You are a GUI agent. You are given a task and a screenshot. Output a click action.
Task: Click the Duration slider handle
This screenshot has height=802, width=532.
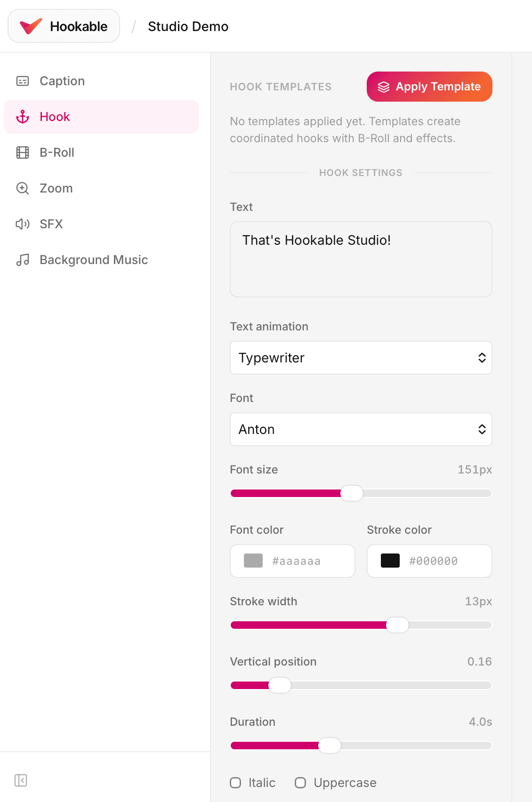pos(330,746)
